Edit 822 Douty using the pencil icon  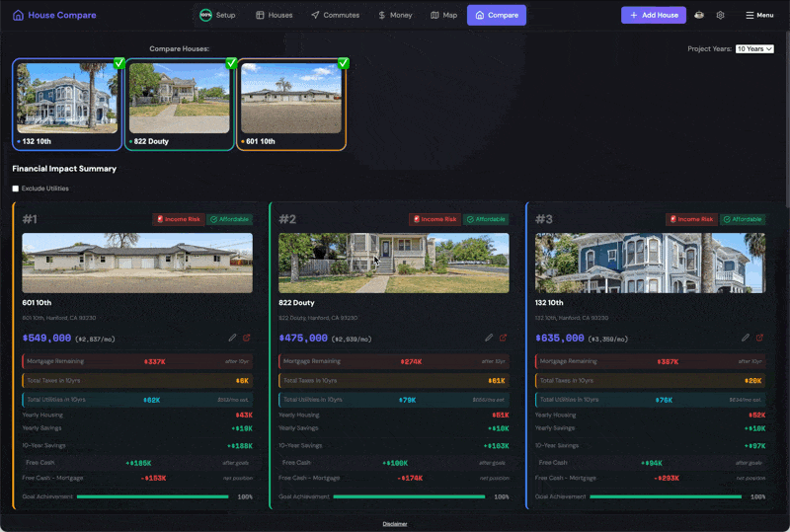click(489, 338)
